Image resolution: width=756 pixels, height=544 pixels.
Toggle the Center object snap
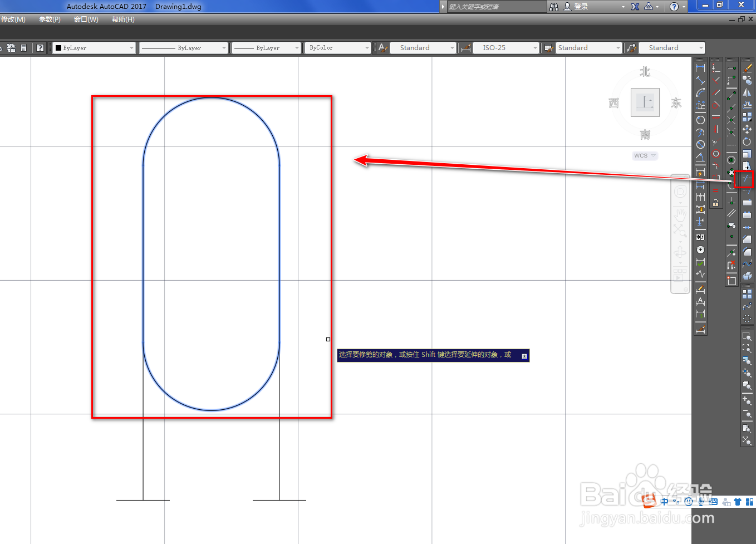tap(731, 160)
